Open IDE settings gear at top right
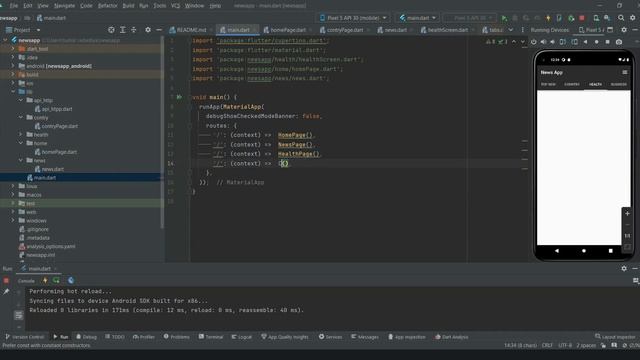 633,18
